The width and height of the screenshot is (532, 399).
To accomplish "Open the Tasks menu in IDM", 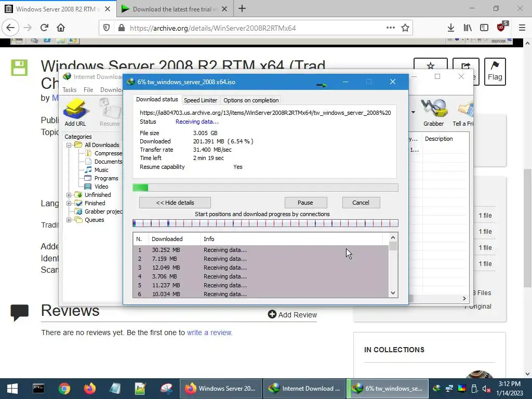I will (69, 90).
